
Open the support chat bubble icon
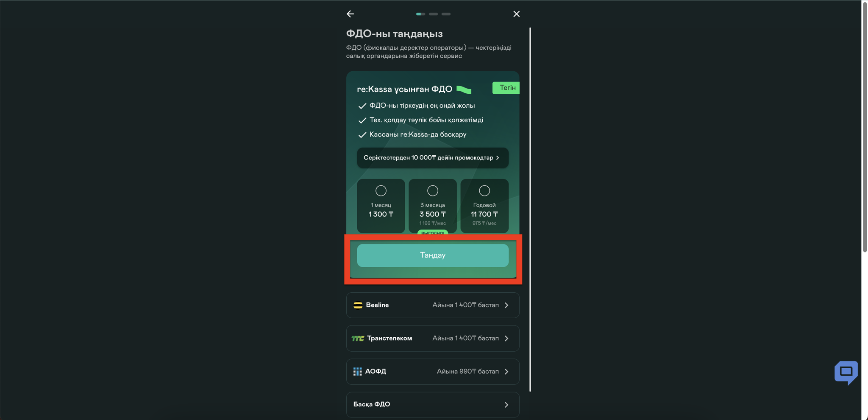[846, 373]
